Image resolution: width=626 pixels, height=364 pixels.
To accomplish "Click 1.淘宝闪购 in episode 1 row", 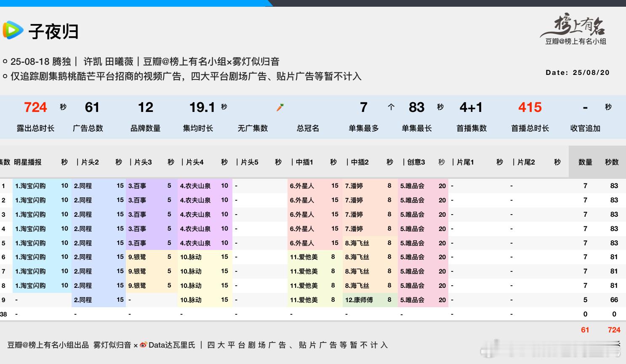I will click(30, 186).
